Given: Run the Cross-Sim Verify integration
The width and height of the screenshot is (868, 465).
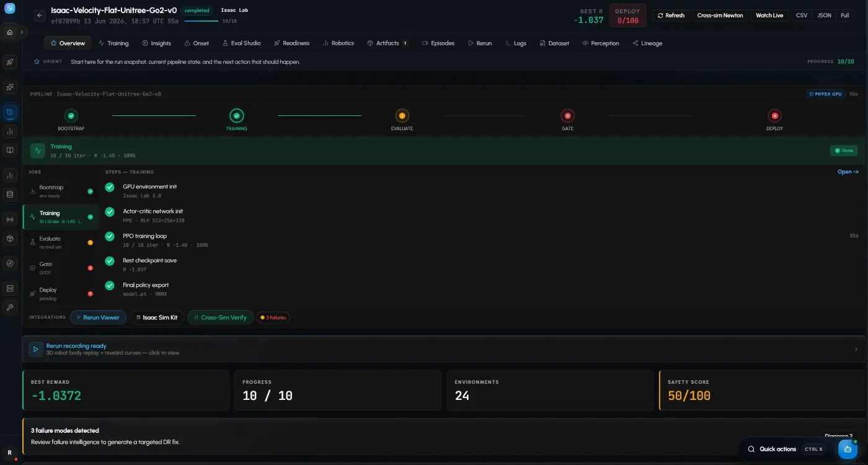Looking at the screenshot, I should (x=219, y=317).
